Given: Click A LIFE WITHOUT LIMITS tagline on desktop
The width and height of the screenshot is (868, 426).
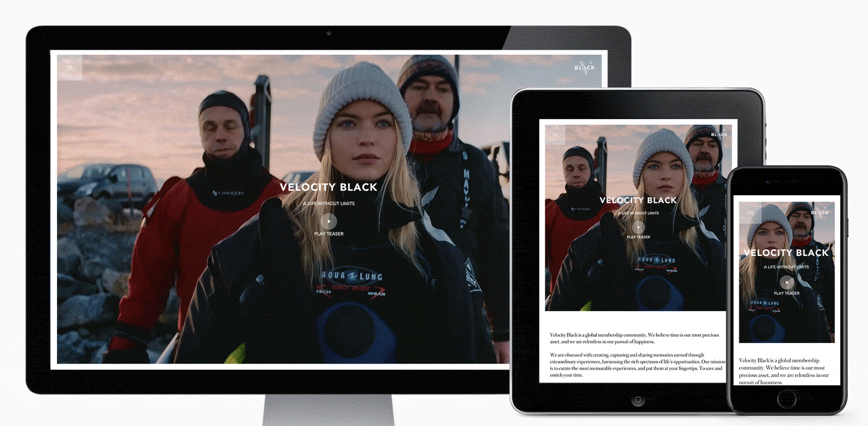Looking at the screenshot, I should click(x=329, y=204).
